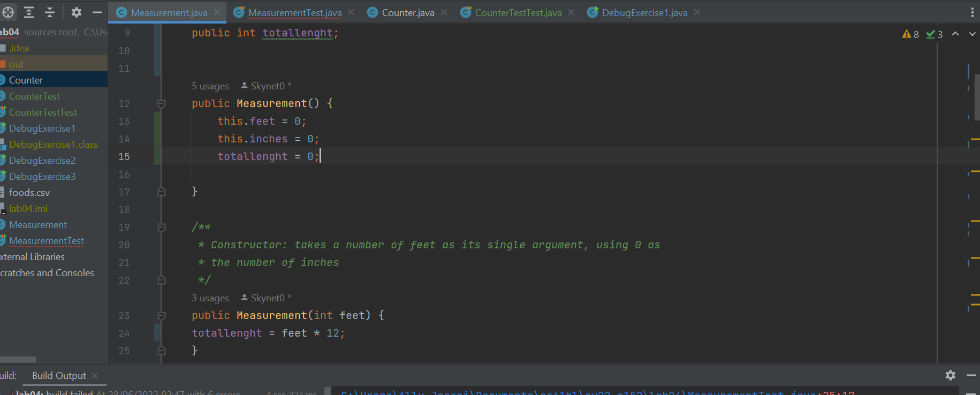
Task: Switch to the Counter.java tab
Action: click(x=407, y=12)
